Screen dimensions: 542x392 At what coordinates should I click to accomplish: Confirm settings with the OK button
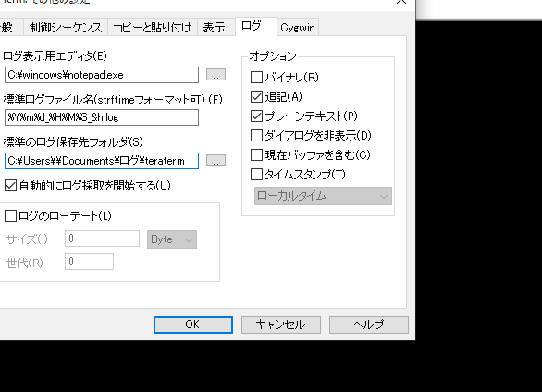193,325
